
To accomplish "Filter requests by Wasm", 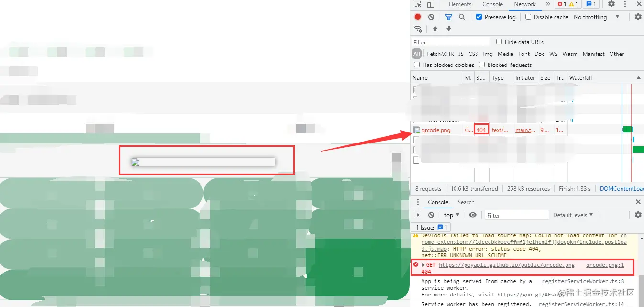I will pyautogui.click(x=570, y=54).
